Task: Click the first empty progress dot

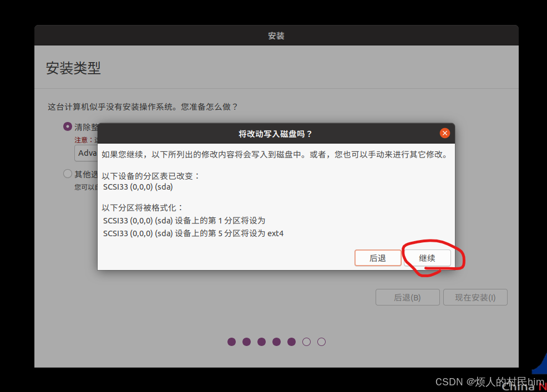Action: click(306, 342)
